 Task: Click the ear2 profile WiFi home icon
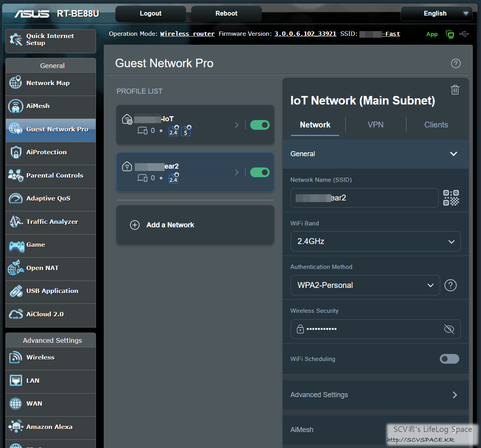[127, 166]
